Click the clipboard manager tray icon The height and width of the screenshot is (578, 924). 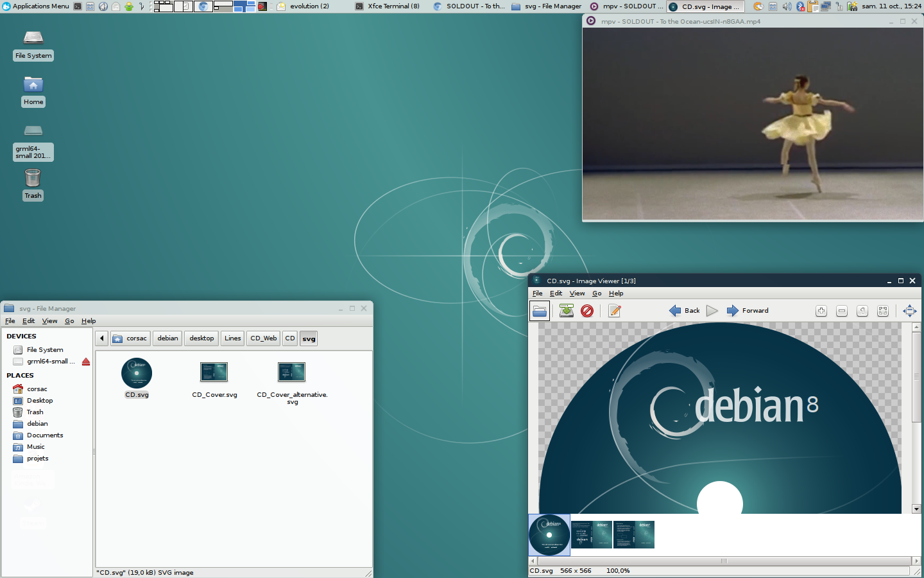click(814, 6)
